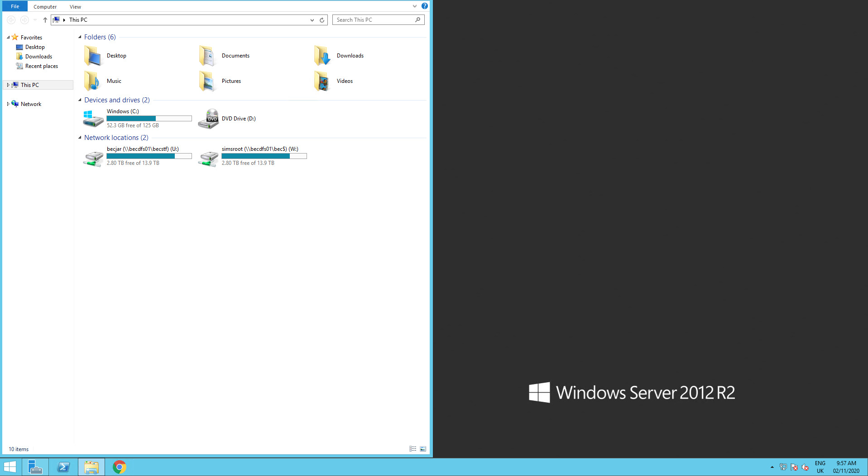Screen dimensions: 868x476
Task: Collapse the Favorites tree node
Action: [x=8, y=38]
